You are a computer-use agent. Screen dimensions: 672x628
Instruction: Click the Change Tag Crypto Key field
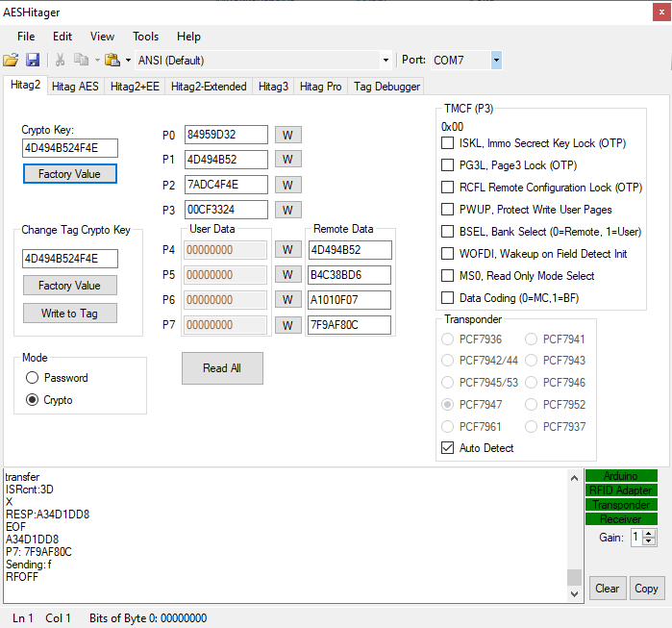pyautogui.click(x=70, y=259)
